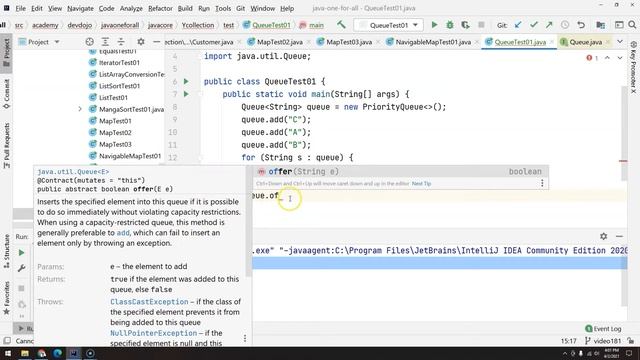This screenshot has height=360, width=640.
Task: Open the File menu
Action: tap(20, 8)
